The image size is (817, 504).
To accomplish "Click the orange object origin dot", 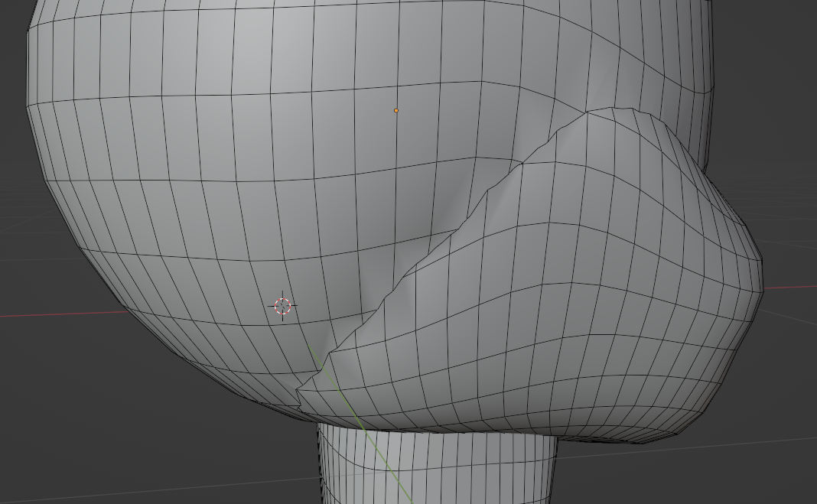I will [396, 110].
